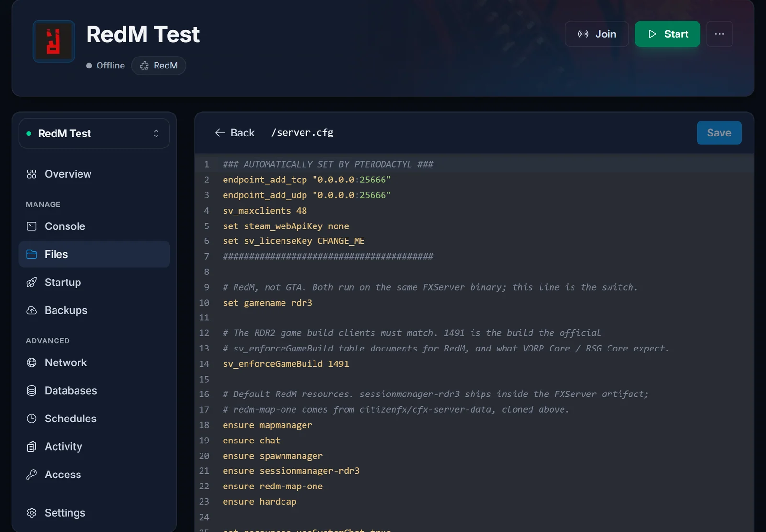Click the 'ensure redm-map-one' line

272,486
